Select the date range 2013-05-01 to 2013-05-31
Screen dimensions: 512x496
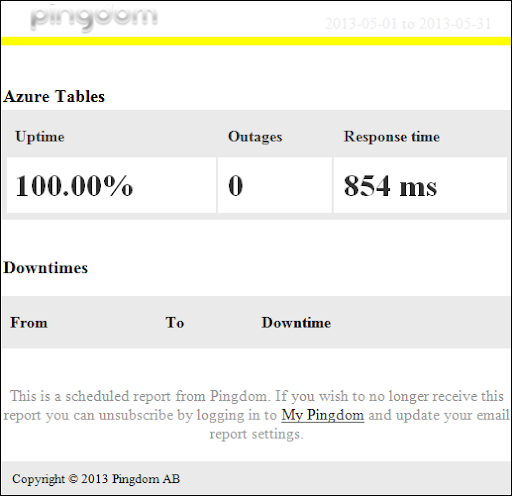[x=408, y=24]
